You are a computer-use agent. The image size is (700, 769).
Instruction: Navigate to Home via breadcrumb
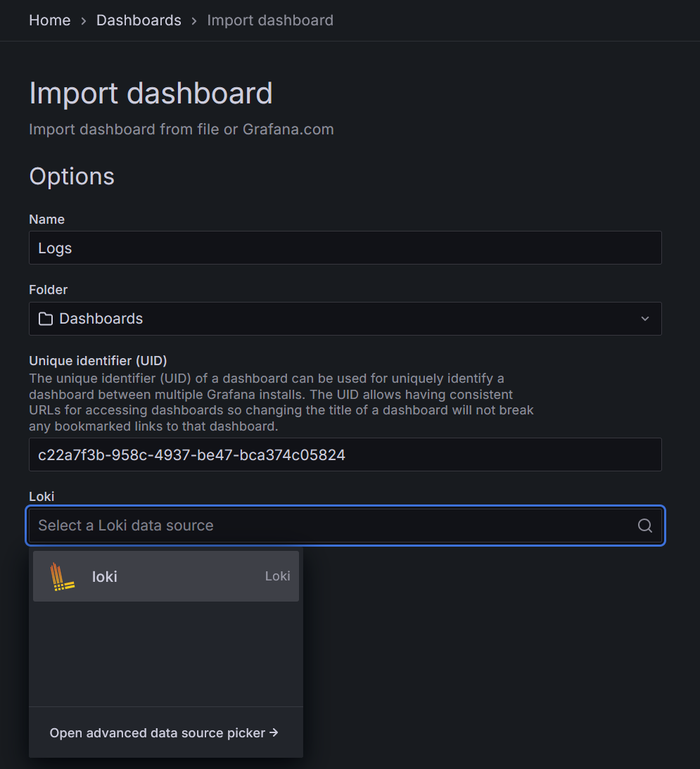(x=49, y=20)
